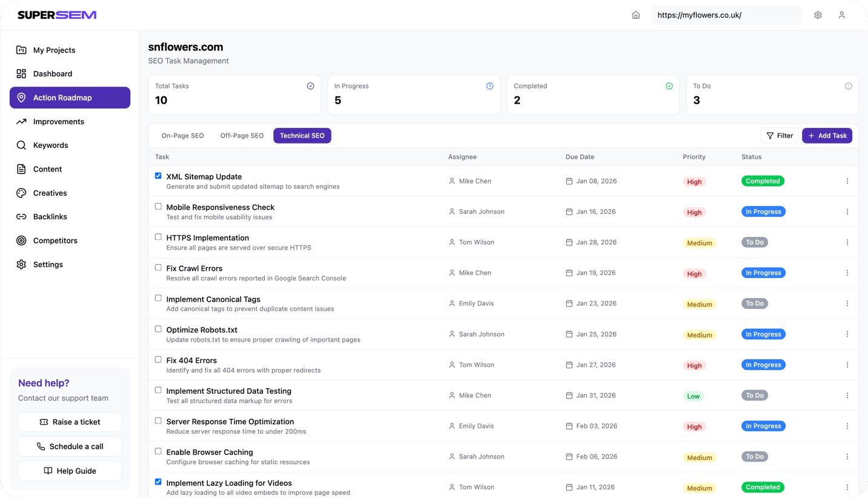This screenshot has height=498, width=868.
Task: Uncheck the XML Sitemap Update task
Action: [158, 175]
